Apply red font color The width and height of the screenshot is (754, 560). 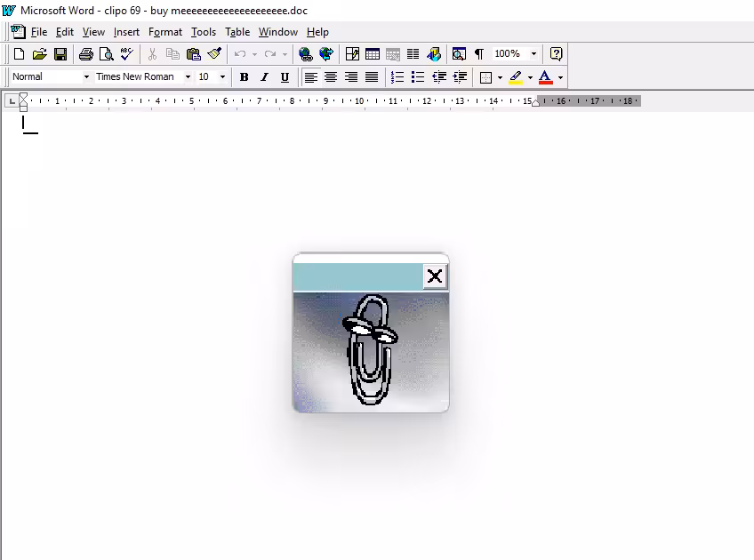(545, 77)
